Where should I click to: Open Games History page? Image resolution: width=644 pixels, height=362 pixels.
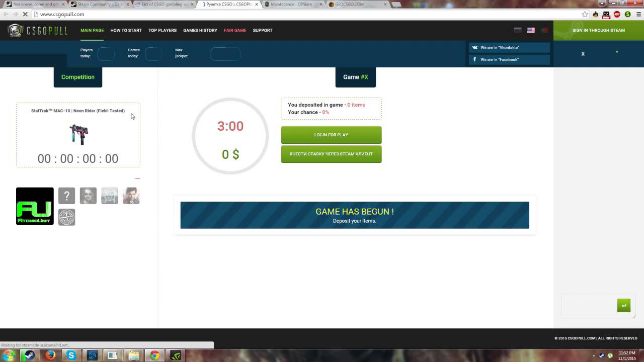tap(200, 30)
